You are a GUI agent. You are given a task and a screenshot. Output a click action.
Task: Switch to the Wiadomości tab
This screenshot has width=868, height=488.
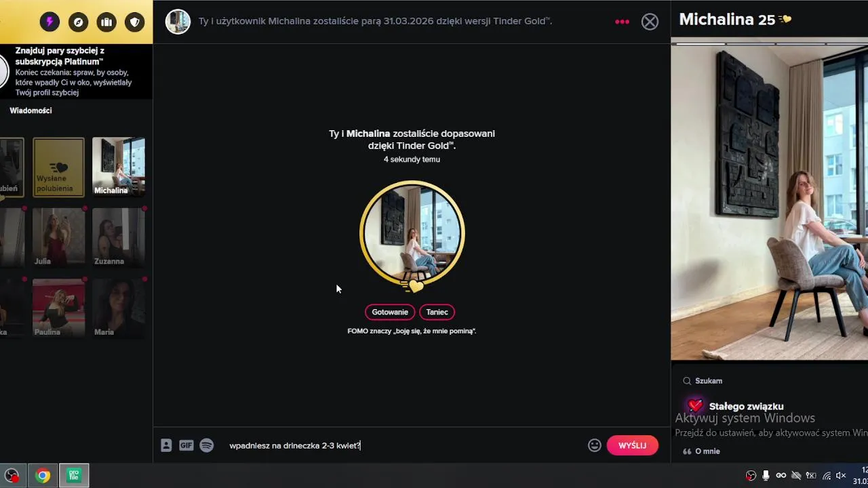pyautogui.click(x=31, y=110)
